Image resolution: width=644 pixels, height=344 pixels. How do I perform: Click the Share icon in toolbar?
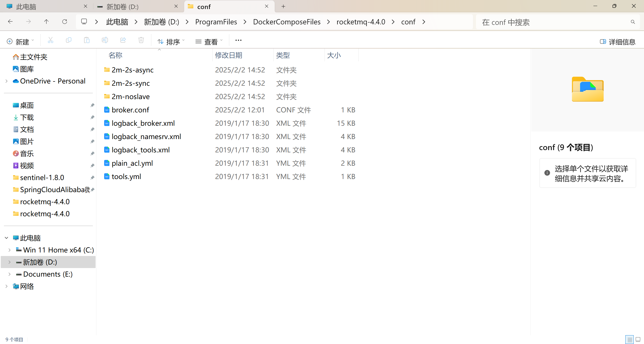click(x=123, y=40)
